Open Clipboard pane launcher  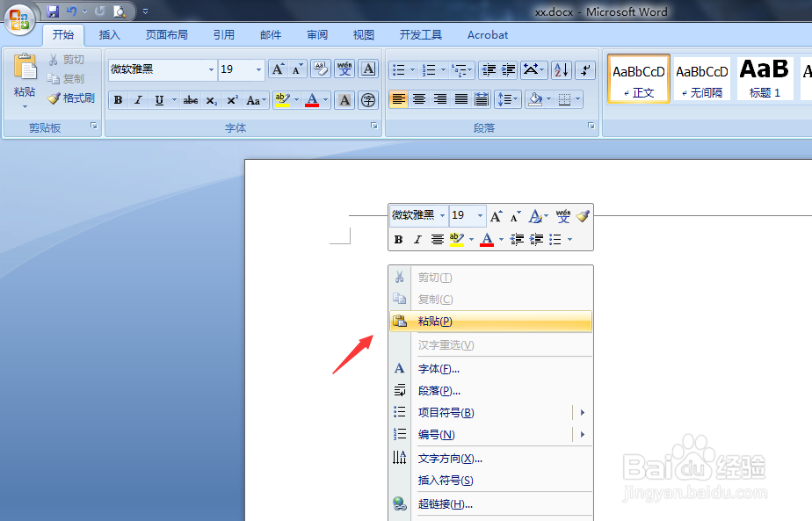(x=94, y=126)
